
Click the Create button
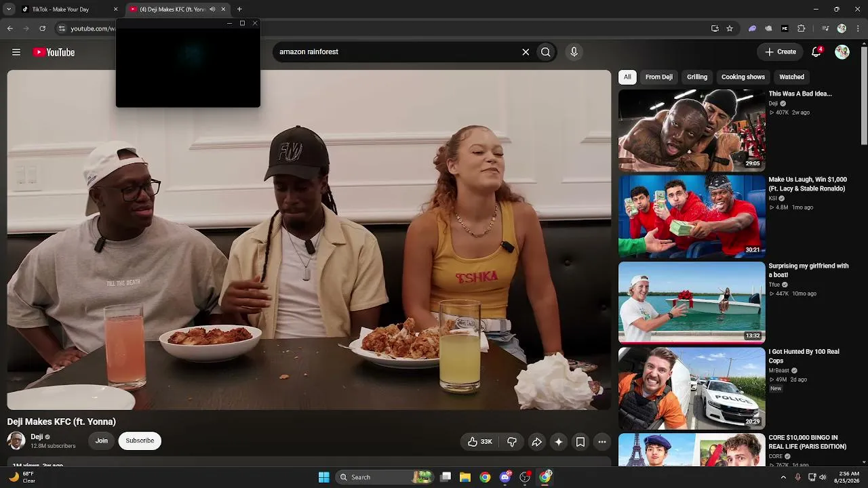[781, 52]
